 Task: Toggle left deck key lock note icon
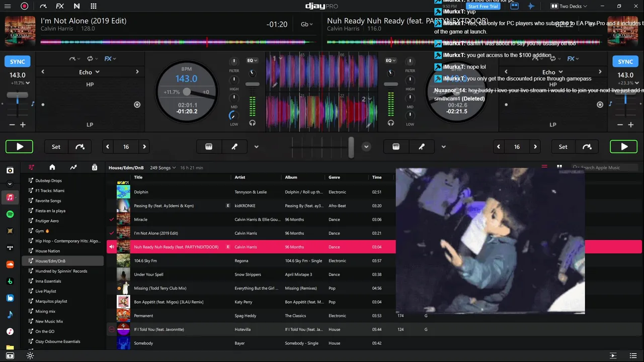[x=33, y=104]
